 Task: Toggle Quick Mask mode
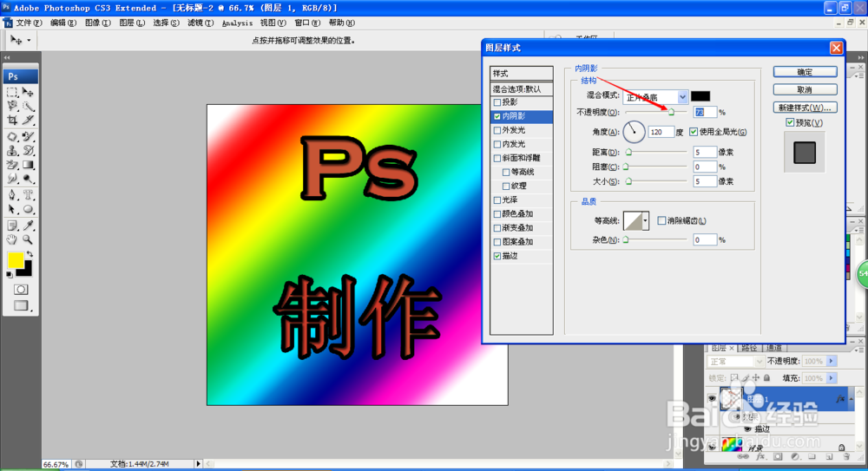(21, 290)
